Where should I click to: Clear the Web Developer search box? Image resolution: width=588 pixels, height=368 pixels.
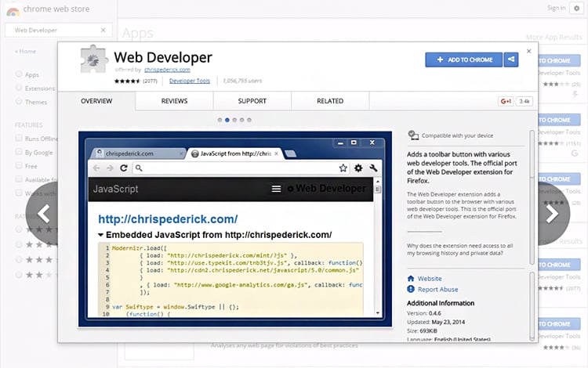click(103, 30)
